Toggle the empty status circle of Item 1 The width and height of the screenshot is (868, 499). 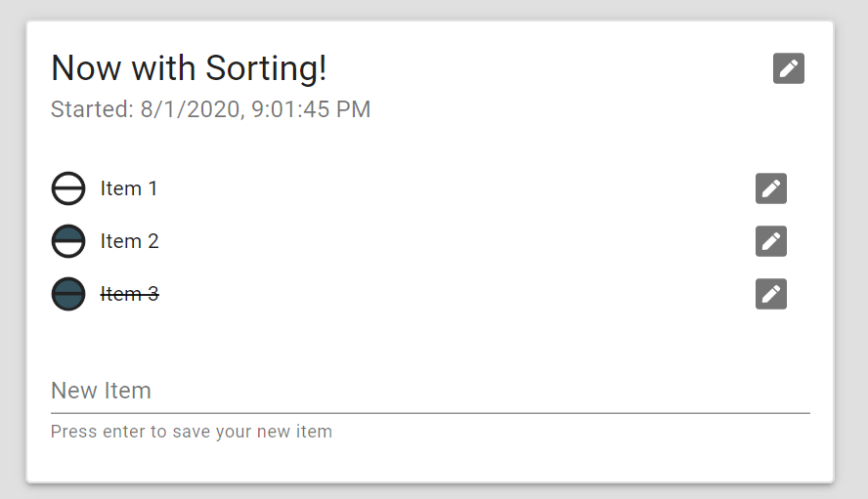[x=68, y=188]
